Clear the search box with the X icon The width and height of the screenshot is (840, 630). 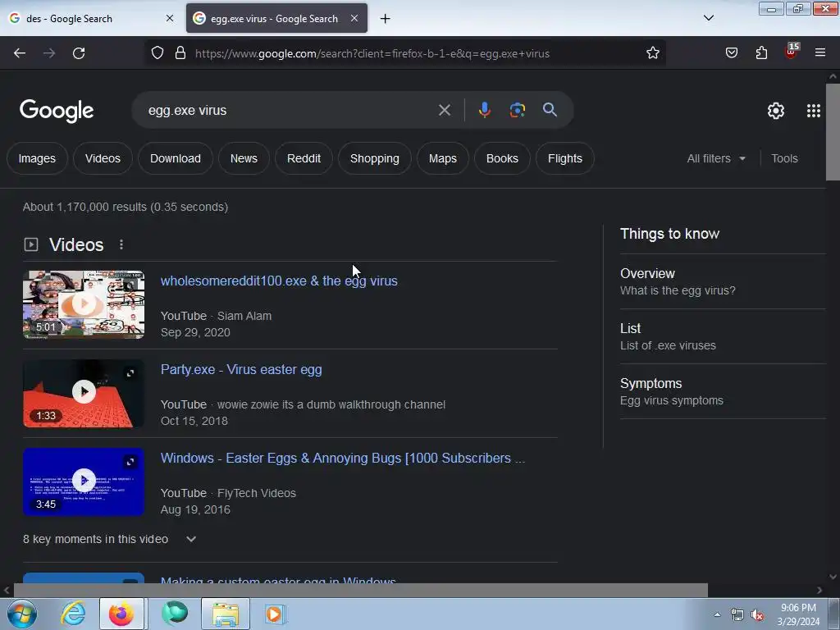pos(444,111)
